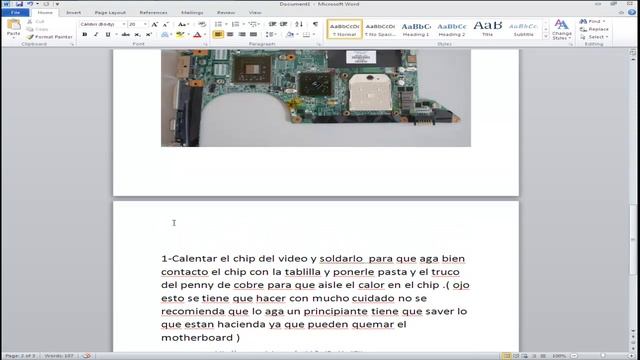This screenshot has width=640, height=360.
Task: Toggle Align Text Left button
Action: coord(218,35)
